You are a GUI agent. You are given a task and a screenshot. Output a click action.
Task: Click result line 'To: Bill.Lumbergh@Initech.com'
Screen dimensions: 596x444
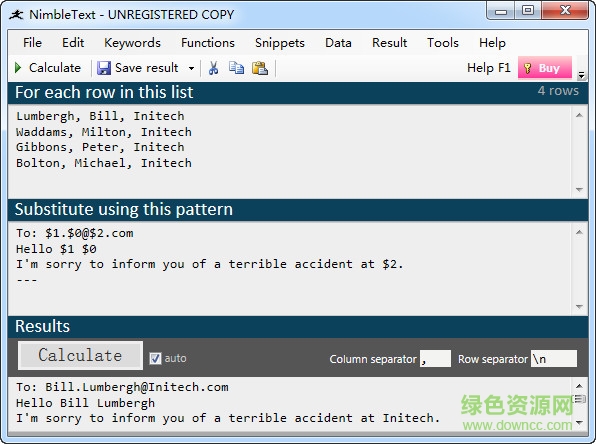pos(122,387)
